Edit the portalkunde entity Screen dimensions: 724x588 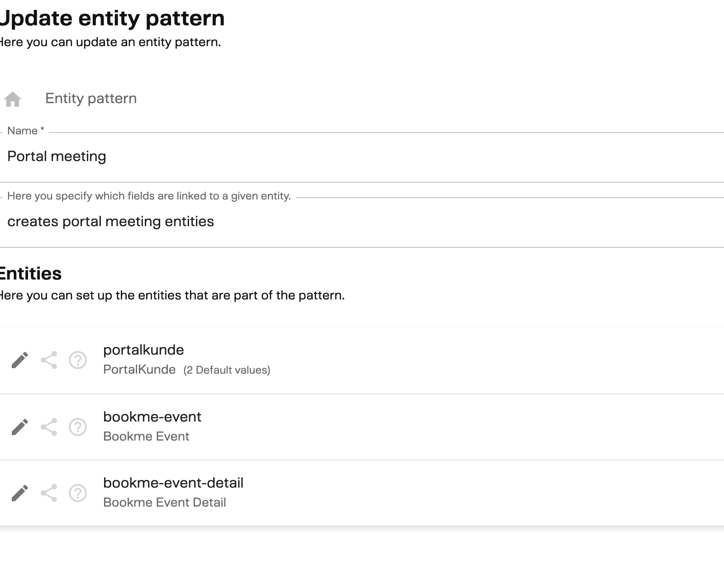click(x=20, y=360)
